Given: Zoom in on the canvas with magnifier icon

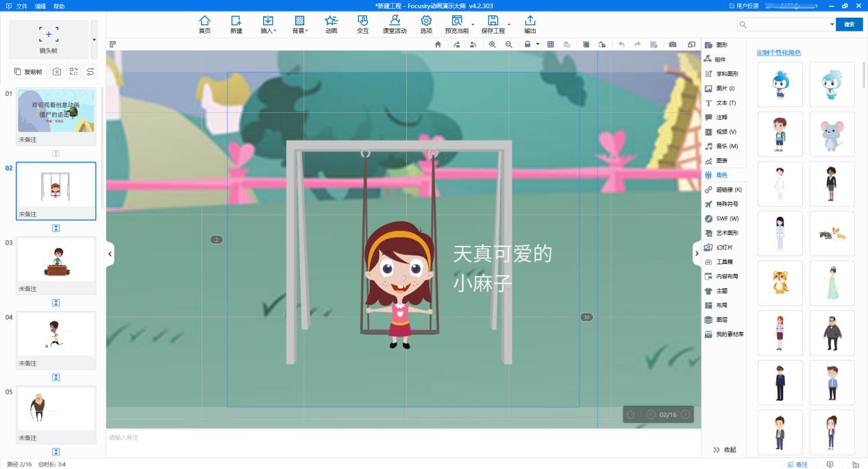Looking at the screenshot, I should pos(493,44).
